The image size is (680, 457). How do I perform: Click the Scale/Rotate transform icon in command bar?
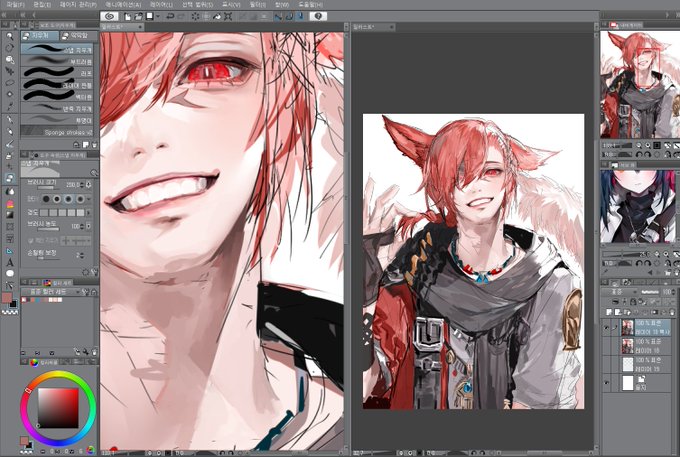click(x=227, y=16)
